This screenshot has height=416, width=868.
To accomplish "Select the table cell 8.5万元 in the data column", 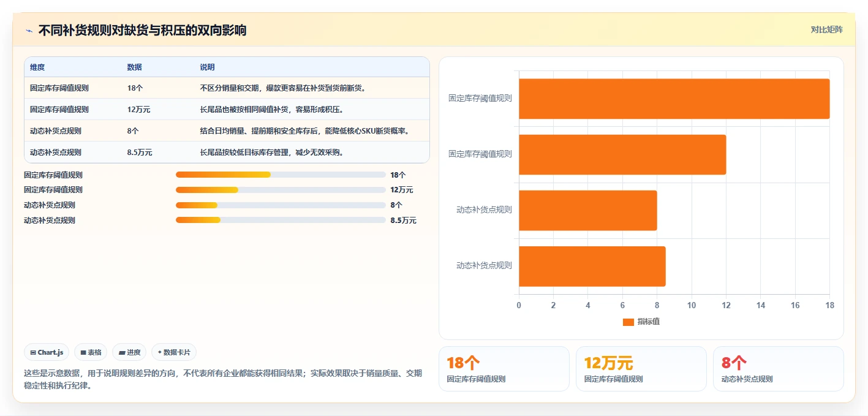I will click(x=140, y=153).
